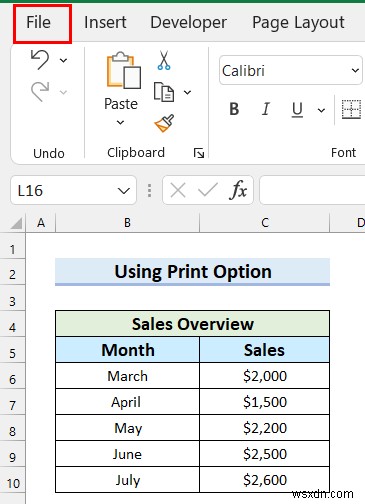The width and height of the screenshot is (365, 504).
Task: Open the Redo history dropdown arrow
Action: (63, 92)
